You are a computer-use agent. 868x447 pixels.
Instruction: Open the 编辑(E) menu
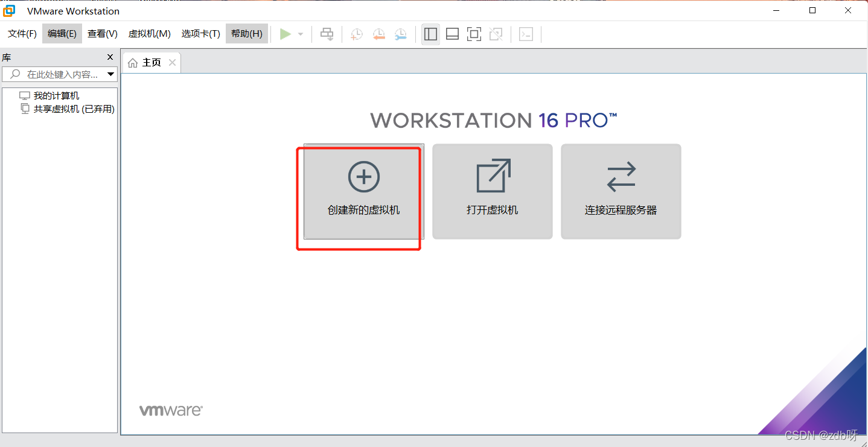pos(62,34)
